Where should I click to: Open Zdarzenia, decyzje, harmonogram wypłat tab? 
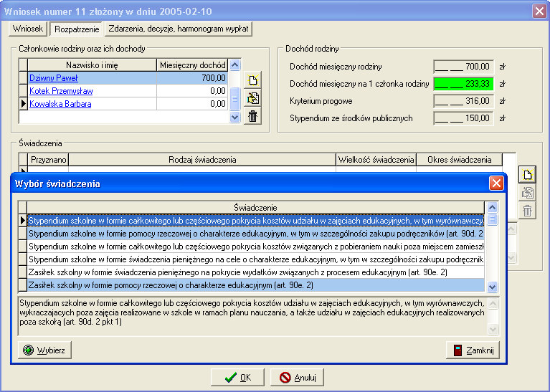pos(178,29)
